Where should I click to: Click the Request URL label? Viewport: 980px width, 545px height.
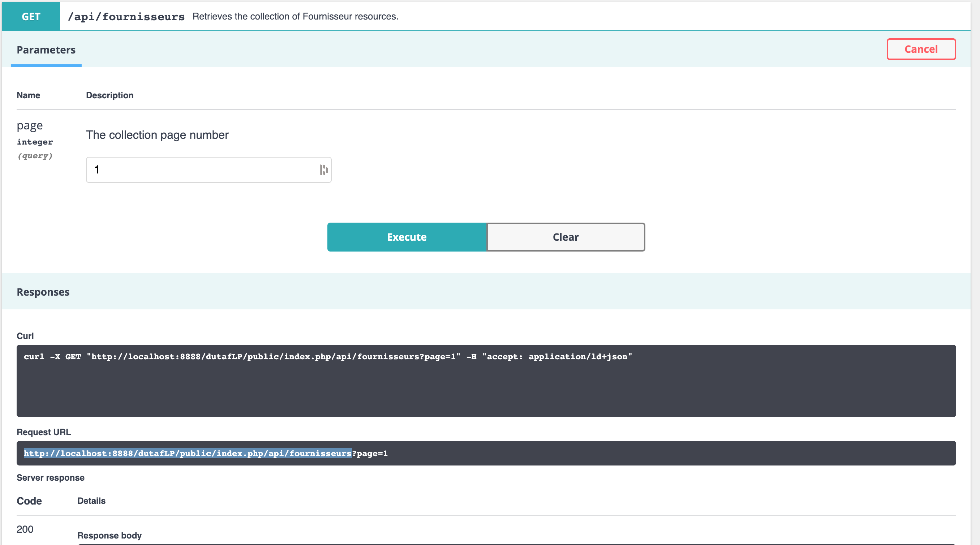pyautogui.click(x=44, y=432)
